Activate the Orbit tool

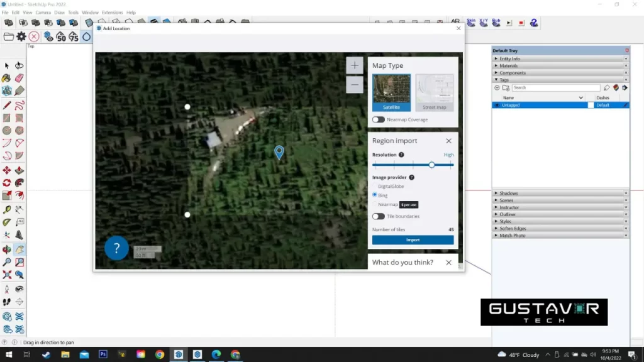[8, 249]
